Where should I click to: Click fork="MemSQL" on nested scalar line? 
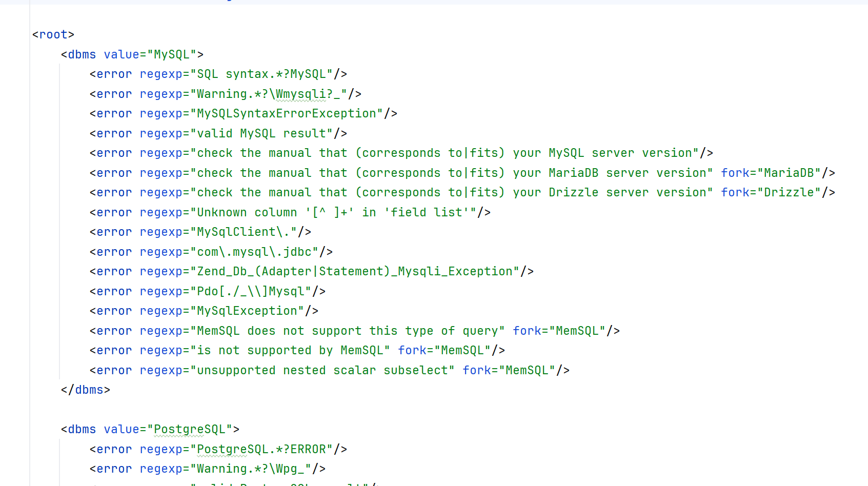509,370
